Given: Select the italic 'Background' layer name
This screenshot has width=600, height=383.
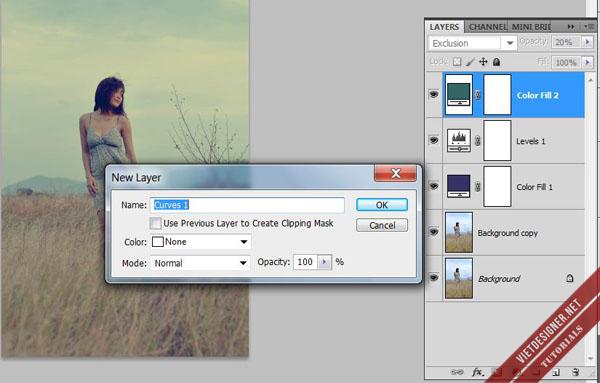Looking at the screenshot, I should tap(499, 279).
